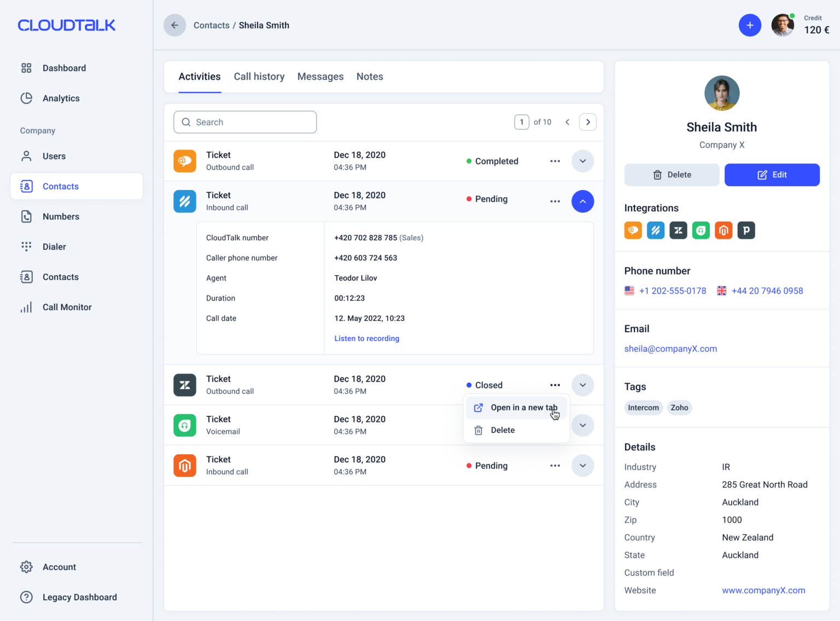Collapse the expanded Pending inbound call ticket
This screenshot has width=840, height=621.
(x=582, y=201)
